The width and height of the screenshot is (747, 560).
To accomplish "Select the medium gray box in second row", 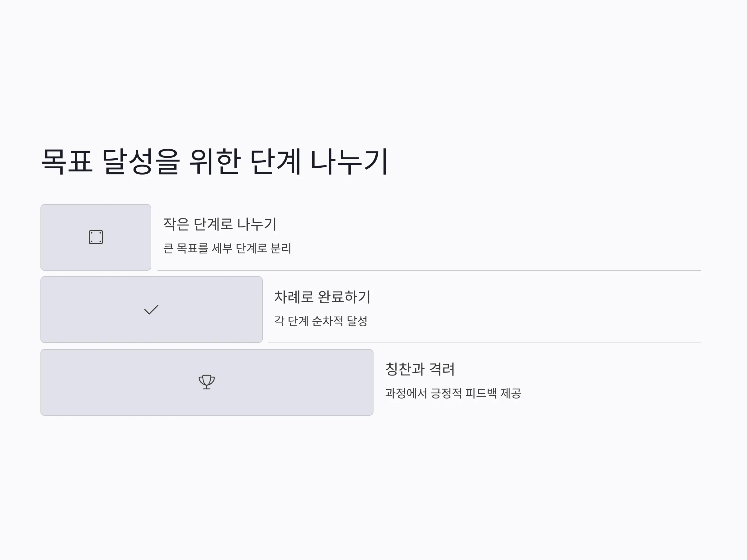I will pyautogui.click(x=152, y=310).
